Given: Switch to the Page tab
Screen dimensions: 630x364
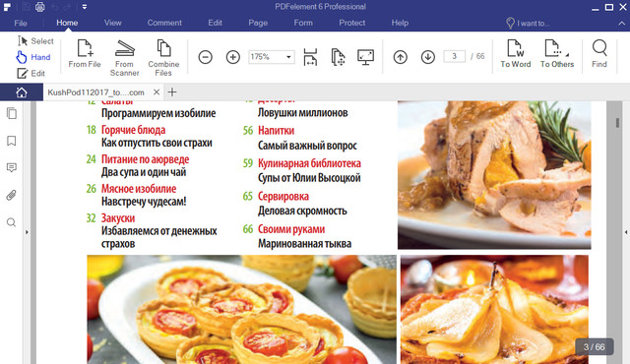Looking at the screenshot, I should point(258,23).
